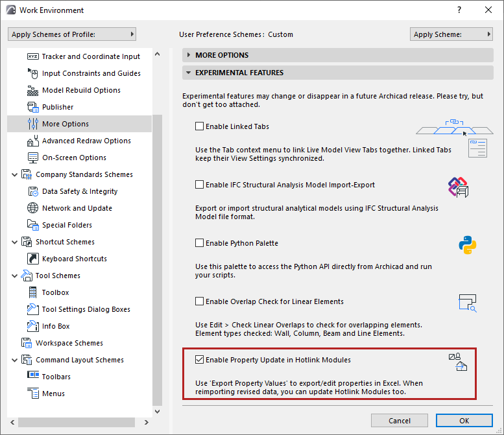Click the Hotlink property update icon
504x435 pixels.
[458, 362]
